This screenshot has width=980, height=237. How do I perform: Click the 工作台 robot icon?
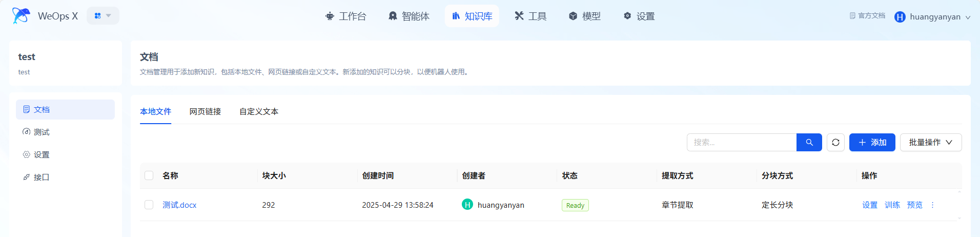[x=330, y=16]
